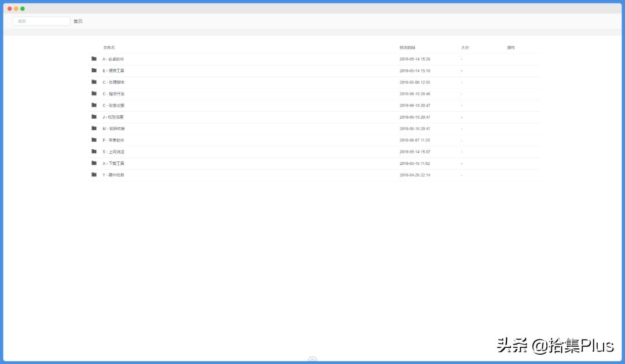The height and width of the screenshot is (364, 625).
Task: Click the folder icon beside C - 程序开发
Action: pos(94,93)
